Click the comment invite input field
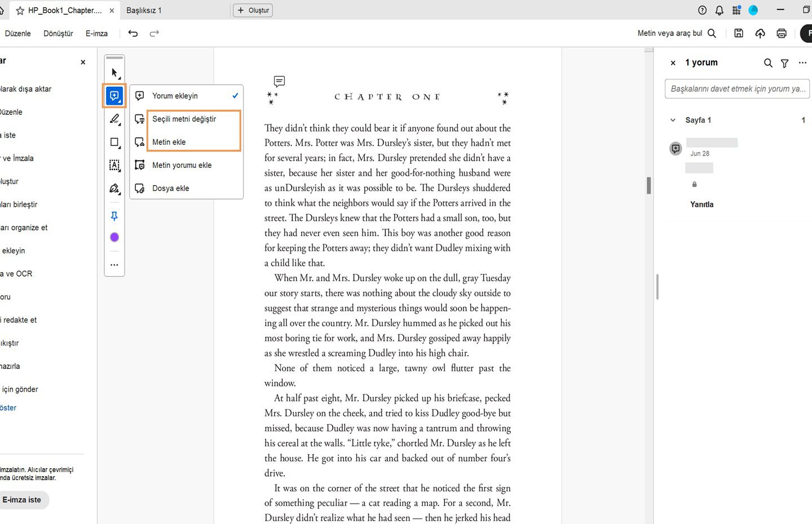812x524 pixels. [x=738, y=89]
